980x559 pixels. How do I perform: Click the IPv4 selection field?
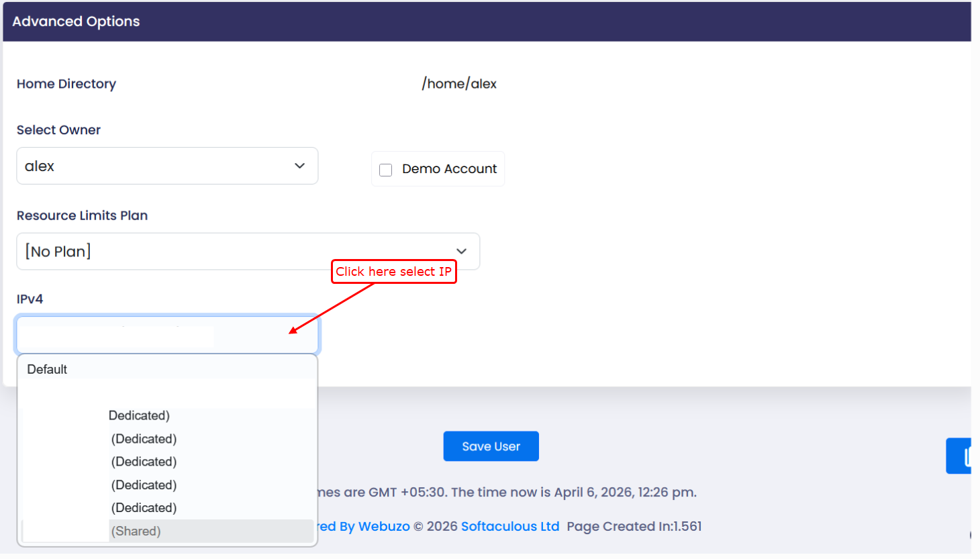coord(167,334)
